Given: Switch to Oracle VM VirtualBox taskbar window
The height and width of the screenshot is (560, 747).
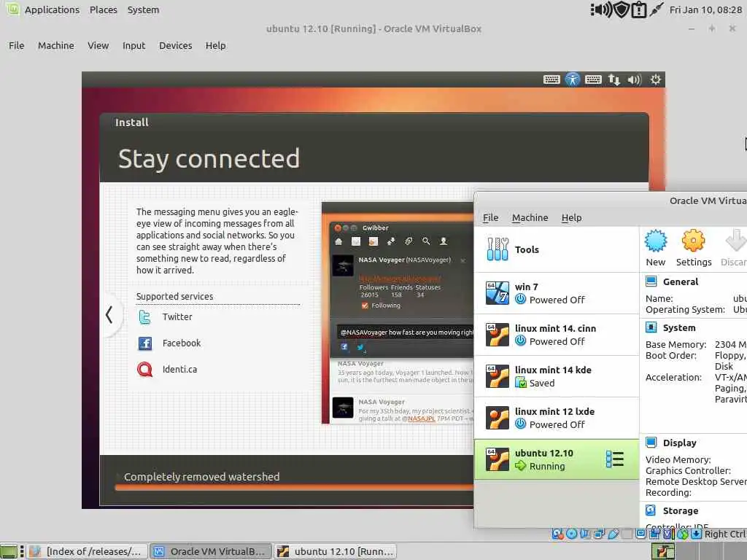Looking at the screenshot, I should 211,551.
